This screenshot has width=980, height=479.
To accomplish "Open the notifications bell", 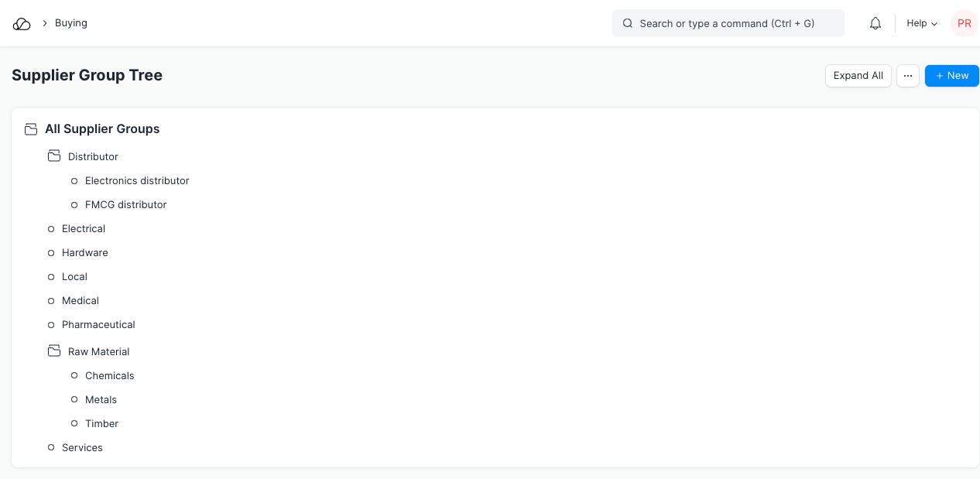I will (875, 23).
